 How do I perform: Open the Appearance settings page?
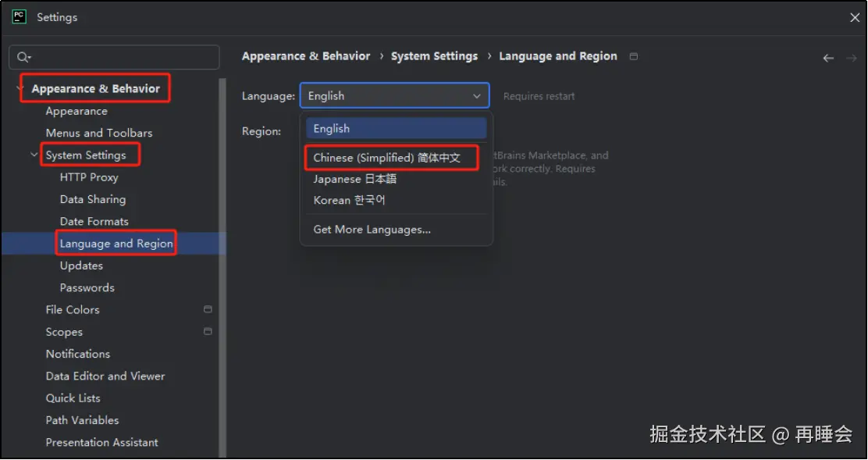pyautogui.click(x=76, y=111)
